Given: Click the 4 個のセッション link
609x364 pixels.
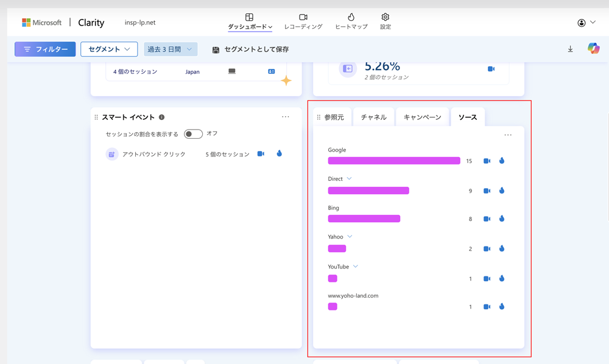Looking at the screenshot, I should (x=135, y=72).
